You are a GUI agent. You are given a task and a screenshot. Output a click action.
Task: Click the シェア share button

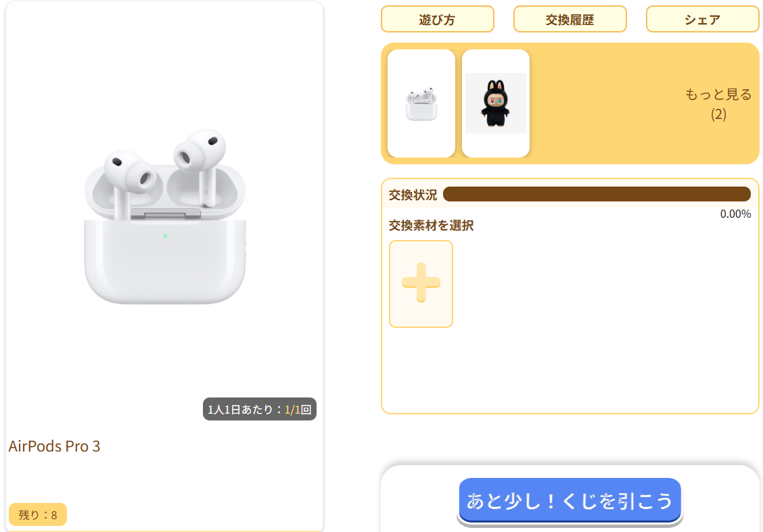pos(703,20)
